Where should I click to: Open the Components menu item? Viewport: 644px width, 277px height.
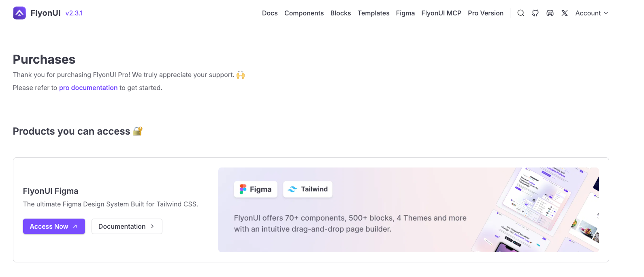pyautogui.click(x=304, y=13)
